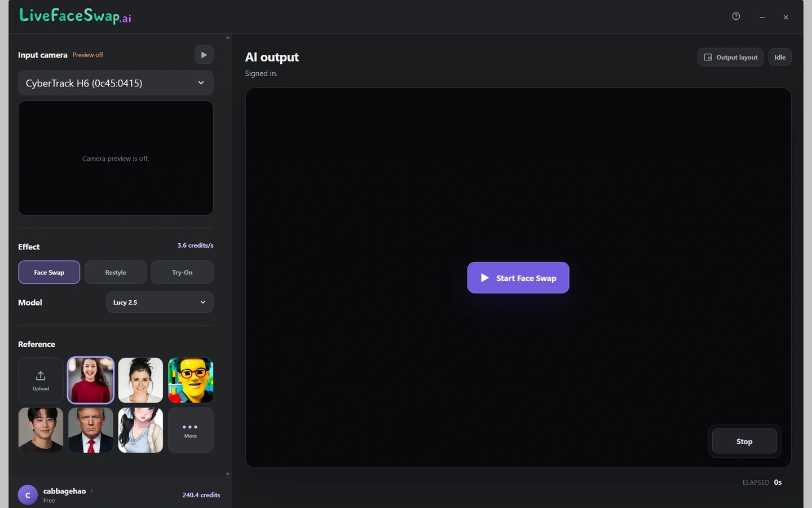Click the Stop button

pos(744,441)
